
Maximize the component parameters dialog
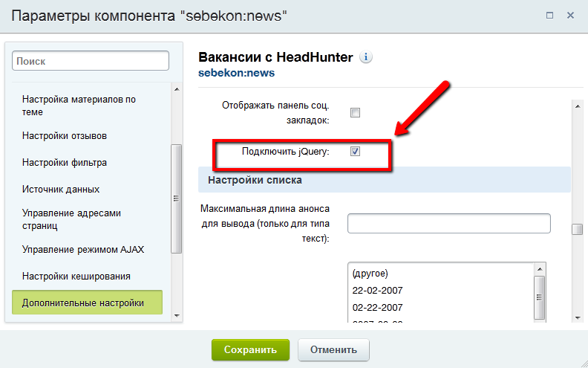(549, 16)
